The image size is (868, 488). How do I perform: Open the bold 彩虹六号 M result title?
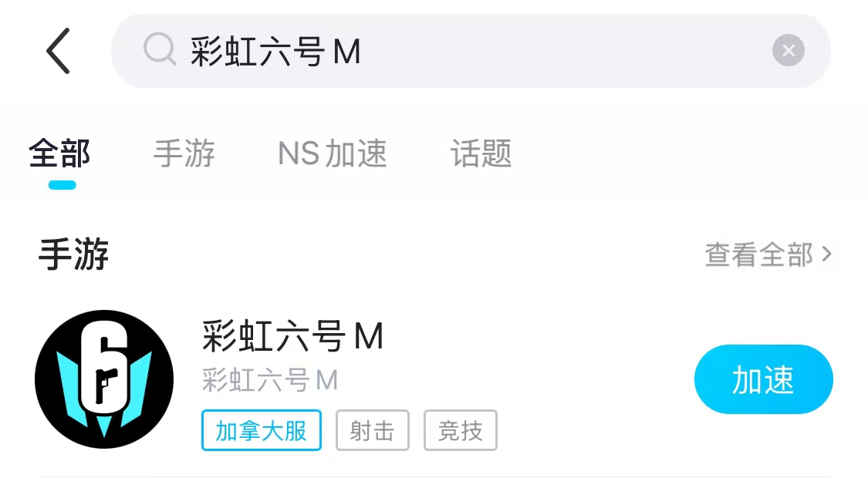point(293,336)
